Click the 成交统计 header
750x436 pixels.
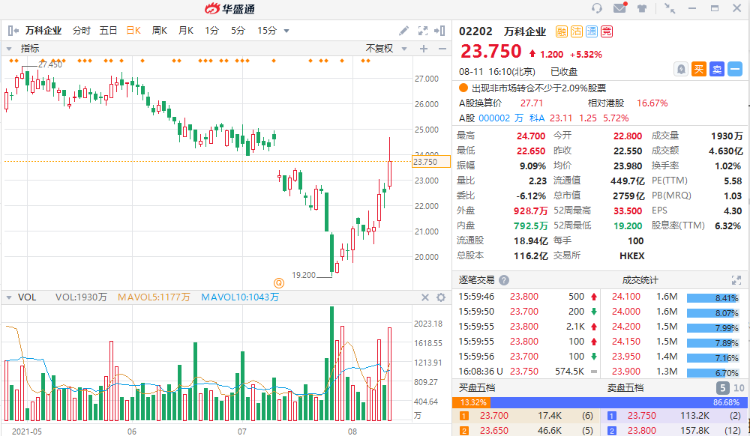(x=640, y=280)
